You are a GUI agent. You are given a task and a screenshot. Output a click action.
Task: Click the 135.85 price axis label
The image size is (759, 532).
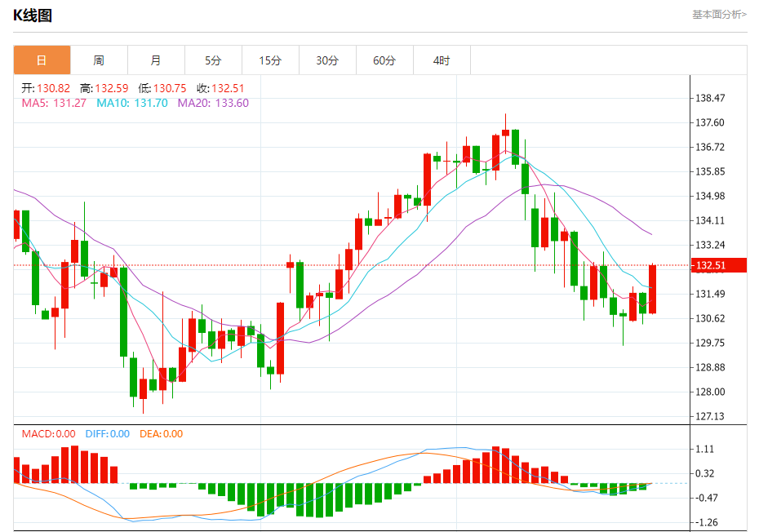pos(710,171)
